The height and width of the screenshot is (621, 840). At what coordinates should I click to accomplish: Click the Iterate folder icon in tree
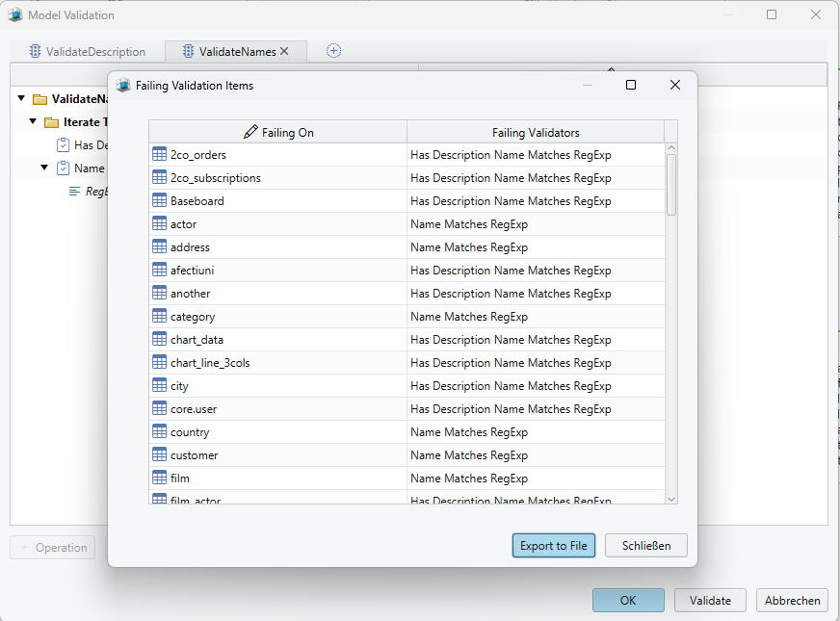tap(51, 122)
